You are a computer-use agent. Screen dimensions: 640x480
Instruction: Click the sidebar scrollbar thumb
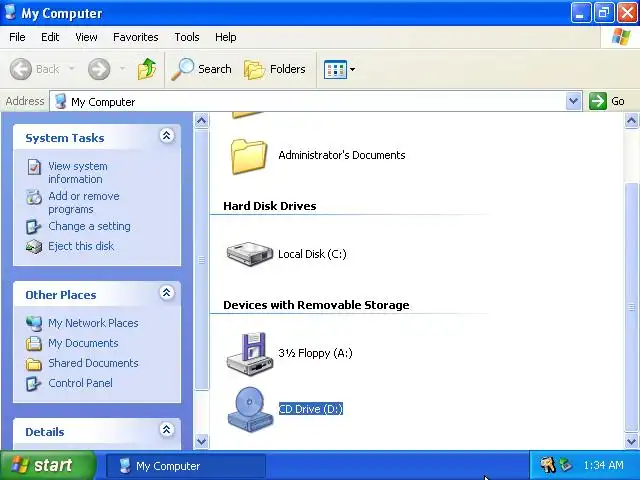pyautogui.click(x=202, y=260)
